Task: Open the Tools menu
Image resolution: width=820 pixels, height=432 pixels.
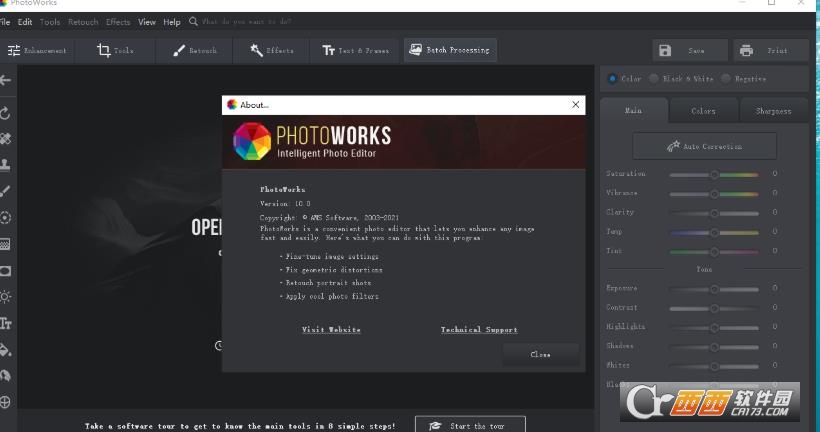Action: 50,22
